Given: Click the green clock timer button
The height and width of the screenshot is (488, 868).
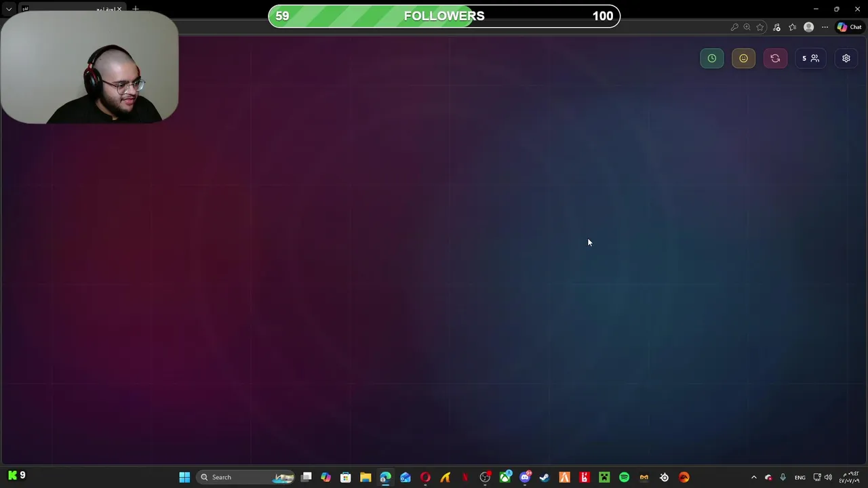Looking at the screenshot, I should pos(711,58).
